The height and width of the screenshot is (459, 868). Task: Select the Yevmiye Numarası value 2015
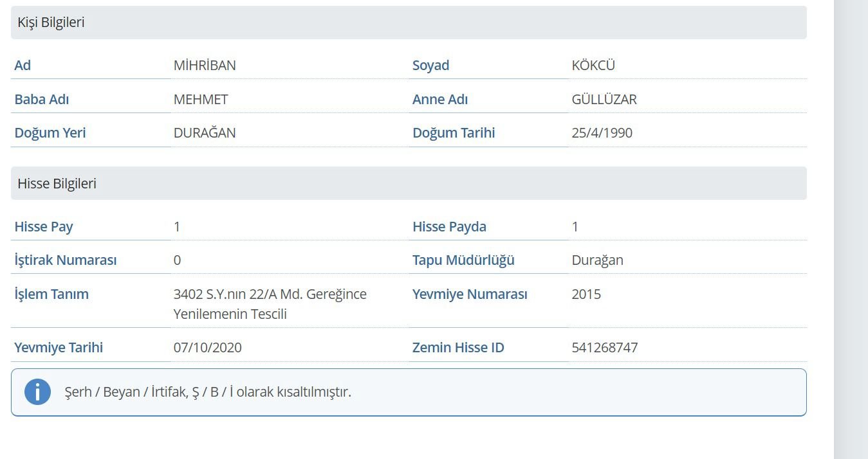coord(586,294)
